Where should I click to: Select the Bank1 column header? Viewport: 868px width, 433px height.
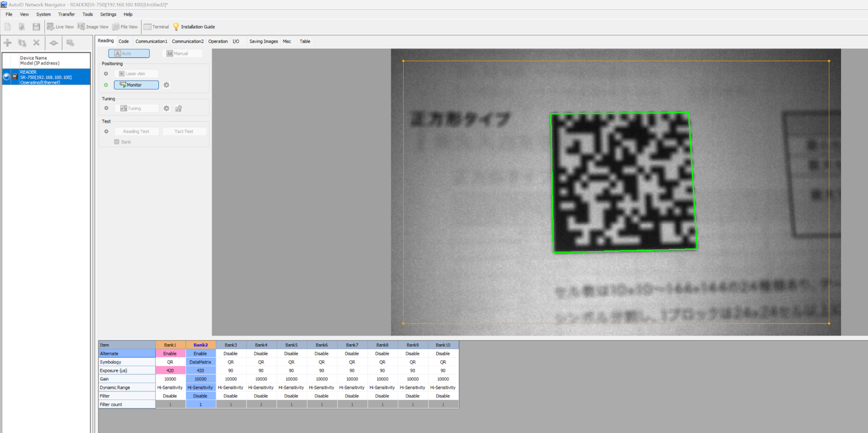[170, 345]
